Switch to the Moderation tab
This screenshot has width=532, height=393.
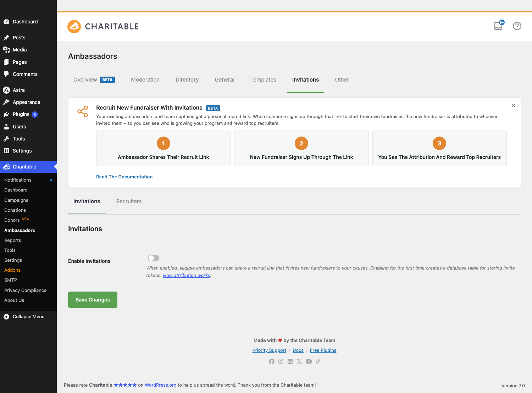[145, 80]
